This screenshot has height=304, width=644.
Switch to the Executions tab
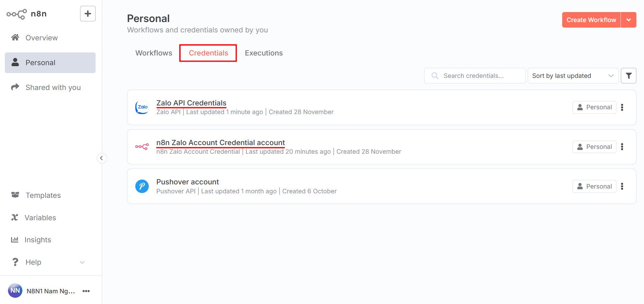point(264,53)
